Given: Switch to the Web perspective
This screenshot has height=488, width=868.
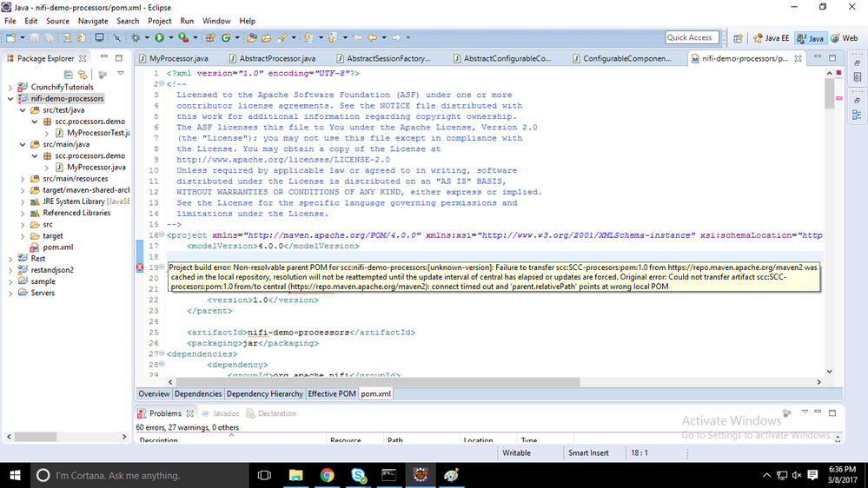Looking at the screenshot, I should (845, 38).
